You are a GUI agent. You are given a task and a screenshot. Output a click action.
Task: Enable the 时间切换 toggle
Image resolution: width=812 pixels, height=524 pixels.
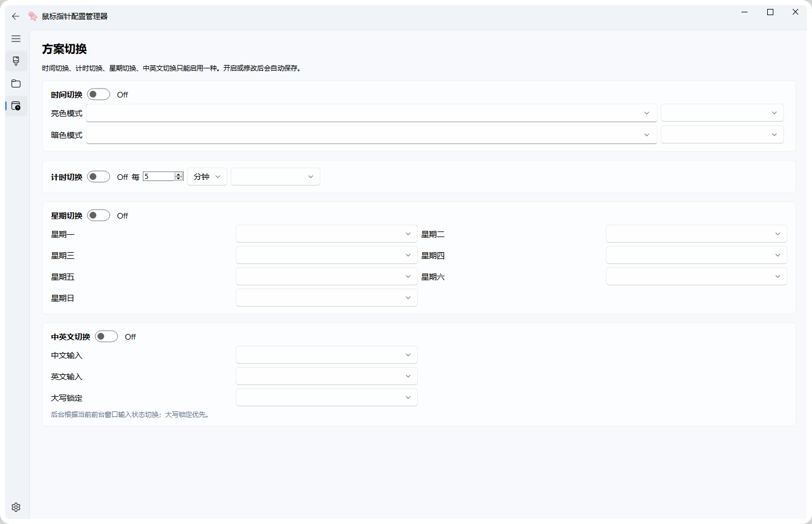point(99,94)
